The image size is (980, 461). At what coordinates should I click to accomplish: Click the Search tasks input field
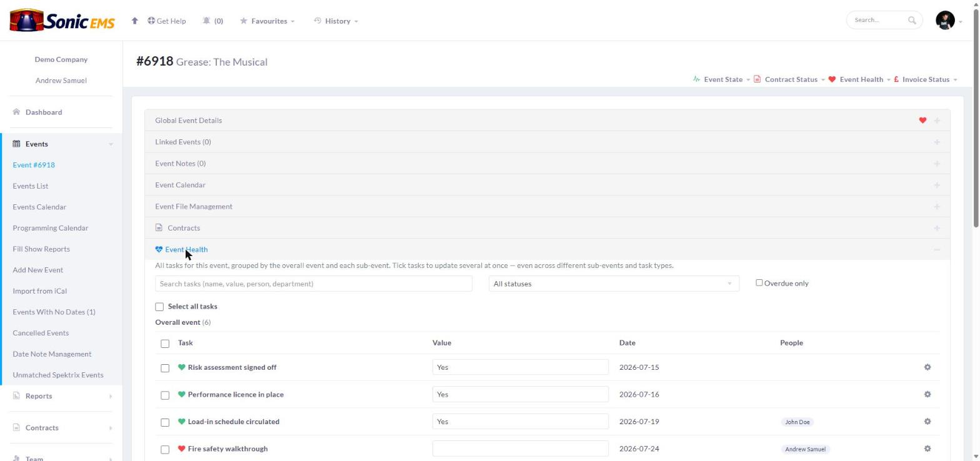tap(314, 284)
